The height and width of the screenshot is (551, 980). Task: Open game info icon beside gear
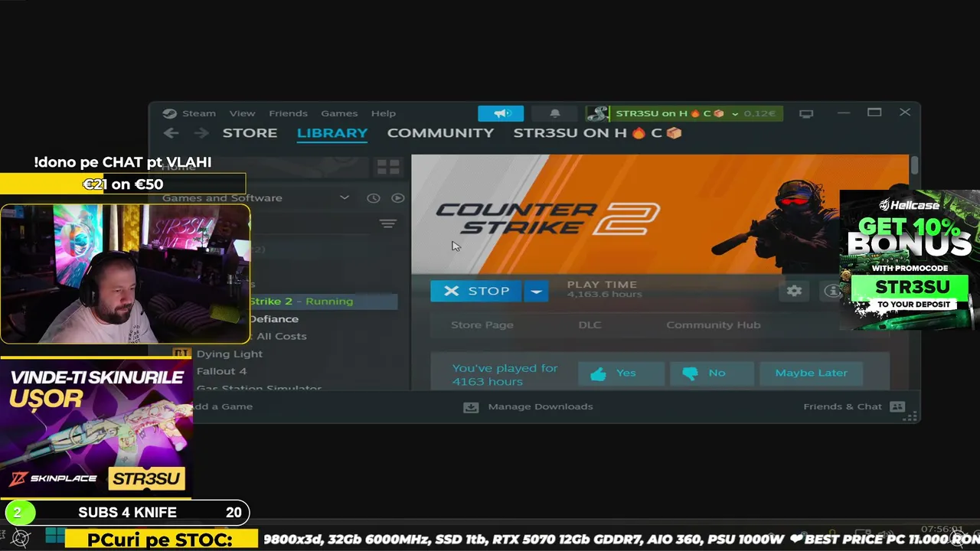831,291
